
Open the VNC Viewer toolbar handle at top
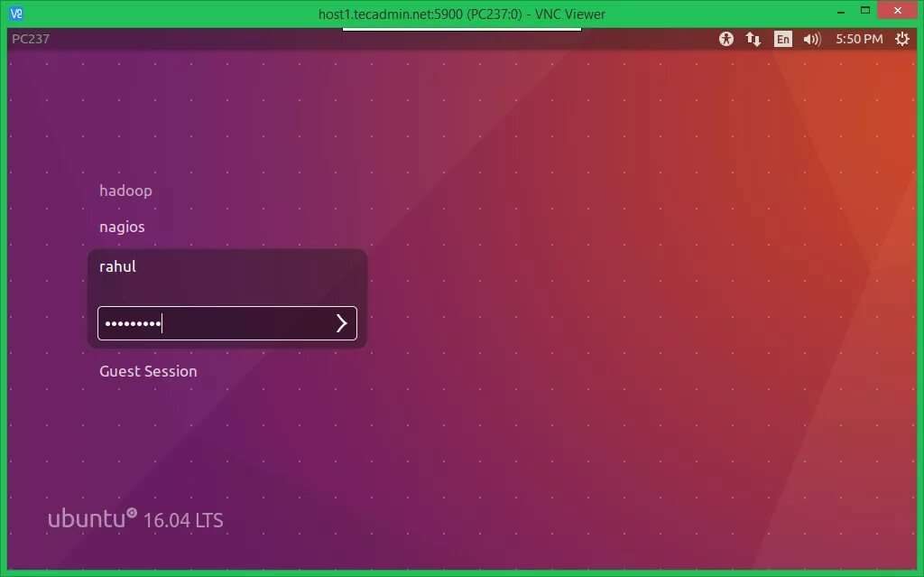(462, 29)
